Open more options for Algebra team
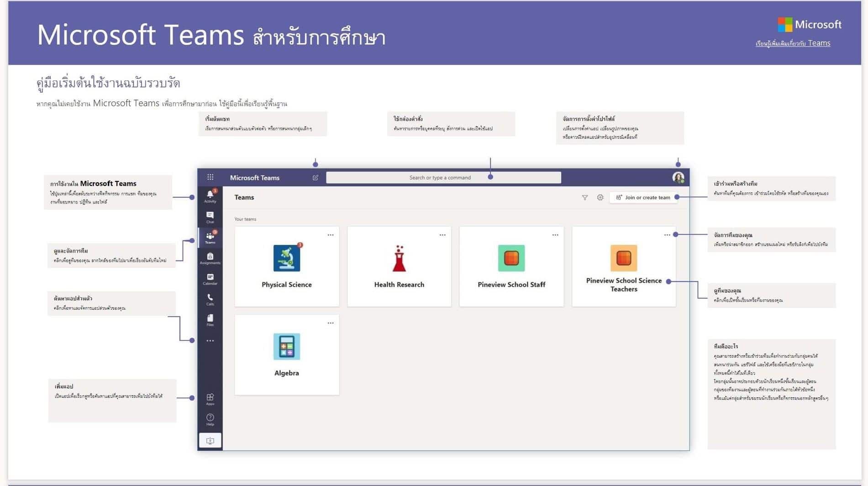 coord(331,323)
